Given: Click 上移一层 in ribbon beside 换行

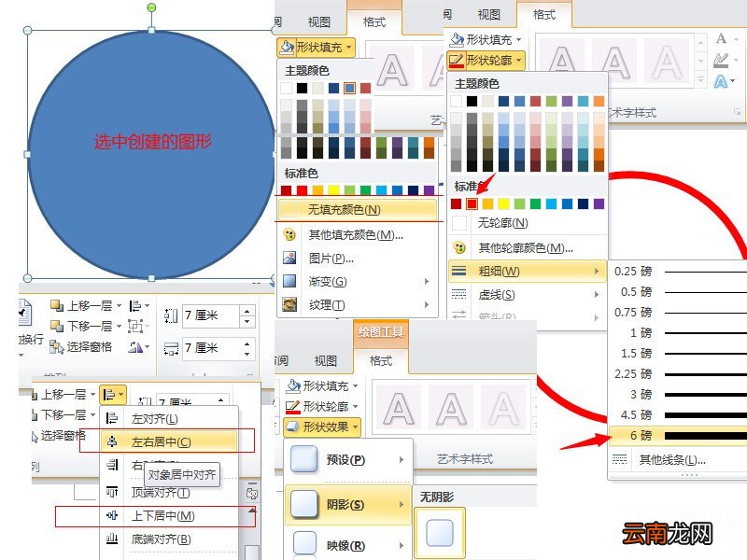Looking at the screenshot, I should [x=86, y=305].
